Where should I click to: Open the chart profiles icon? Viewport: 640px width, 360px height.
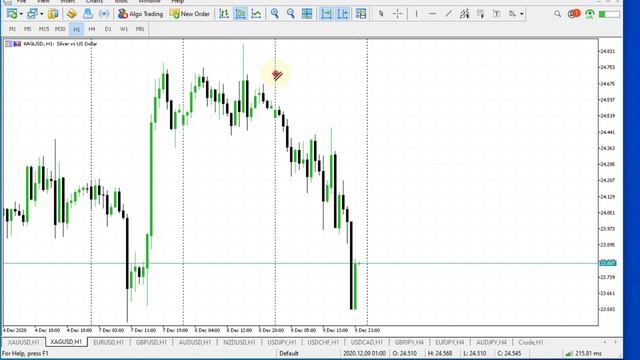point(32,14)
